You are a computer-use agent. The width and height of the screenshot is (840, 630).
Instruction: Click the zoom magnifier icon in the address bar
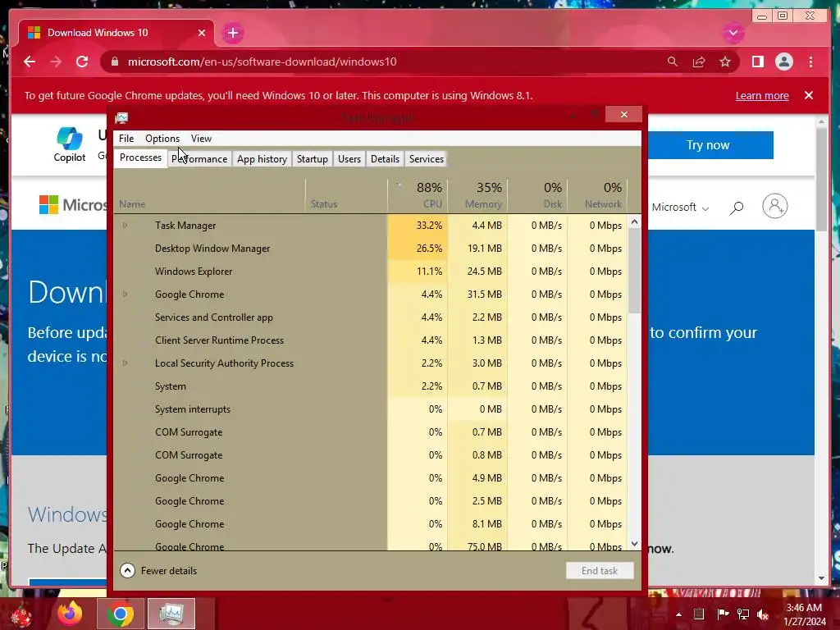tap(673, 62)
